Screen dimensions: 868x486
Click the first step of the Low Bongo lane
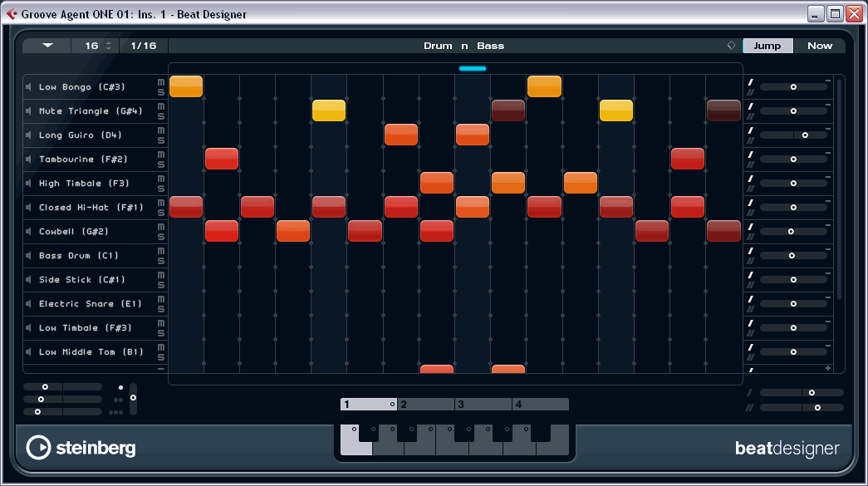coord(186,86)
